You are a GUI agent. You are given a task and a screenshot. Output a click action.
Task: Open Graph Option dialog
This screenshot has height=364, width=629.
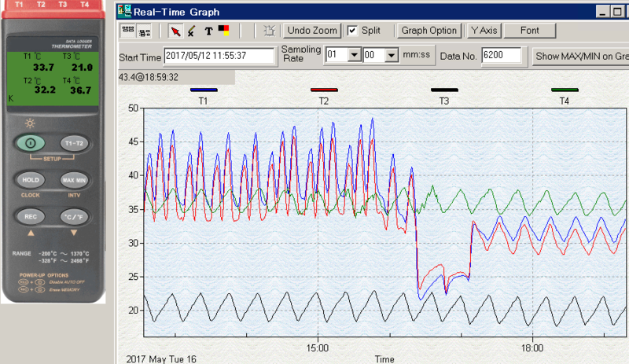(429, 31)
